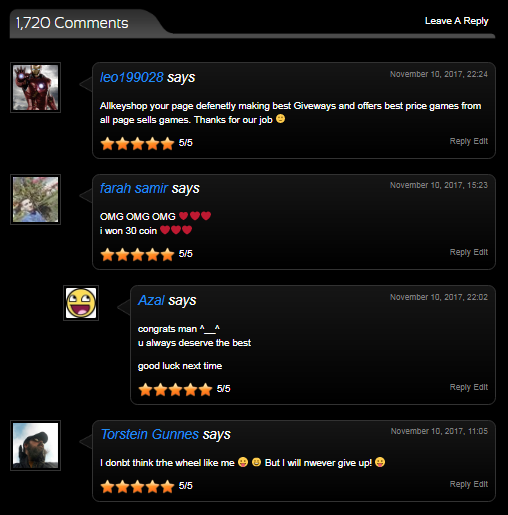Reply to Azal's comment
The width and height of the screenshot is (508, 515).
(460, 387)
